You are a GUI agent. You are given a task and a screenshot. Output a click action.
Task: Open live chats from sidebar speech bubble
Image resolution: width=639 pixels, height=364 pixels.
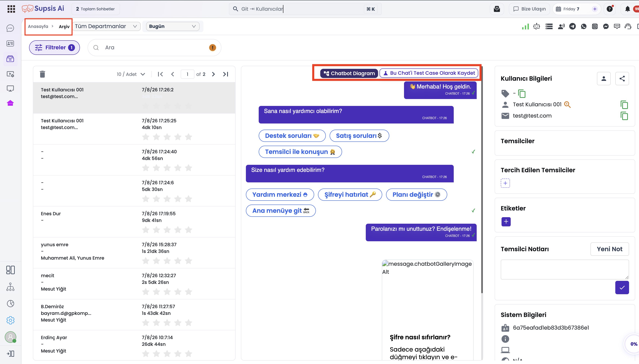[10, 28]
